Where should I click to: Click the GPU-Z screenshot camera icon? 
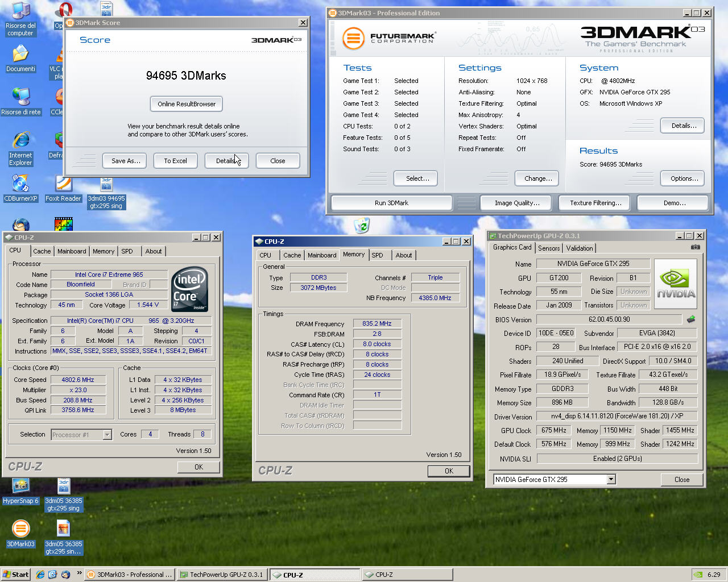tap(695, 247)
